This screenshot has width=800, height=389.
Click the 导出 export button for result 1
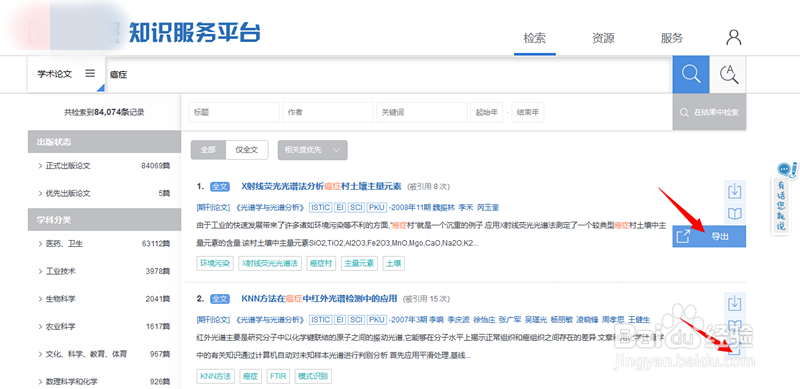click(x=709, y=236)
